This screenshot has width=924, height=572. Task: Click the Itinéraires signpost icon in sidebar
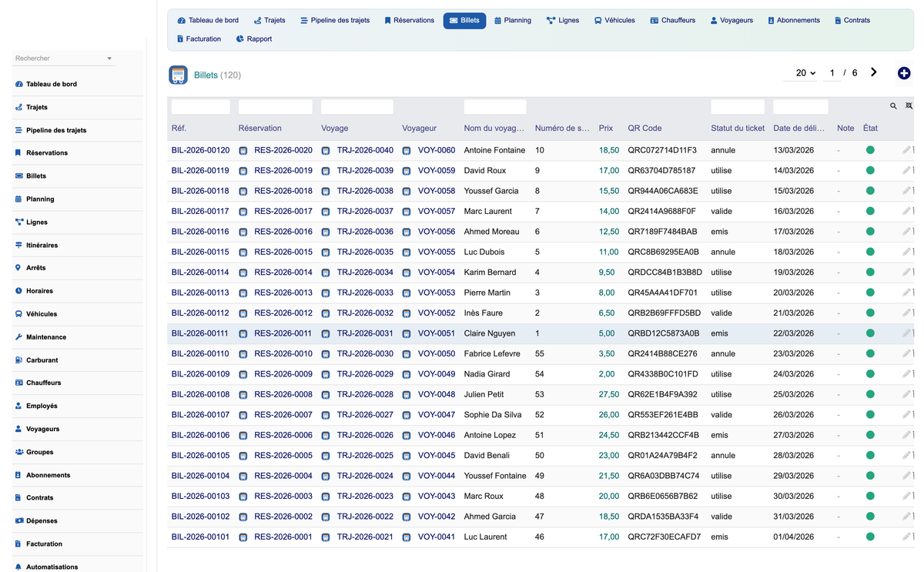coord(18,245)
